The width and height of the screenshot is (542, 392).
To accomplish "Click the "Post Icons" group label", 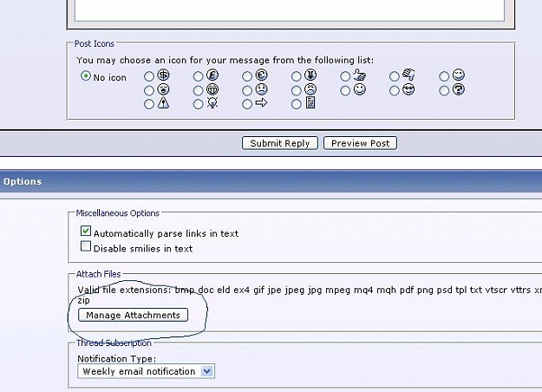I will click(x=95, y=44).
